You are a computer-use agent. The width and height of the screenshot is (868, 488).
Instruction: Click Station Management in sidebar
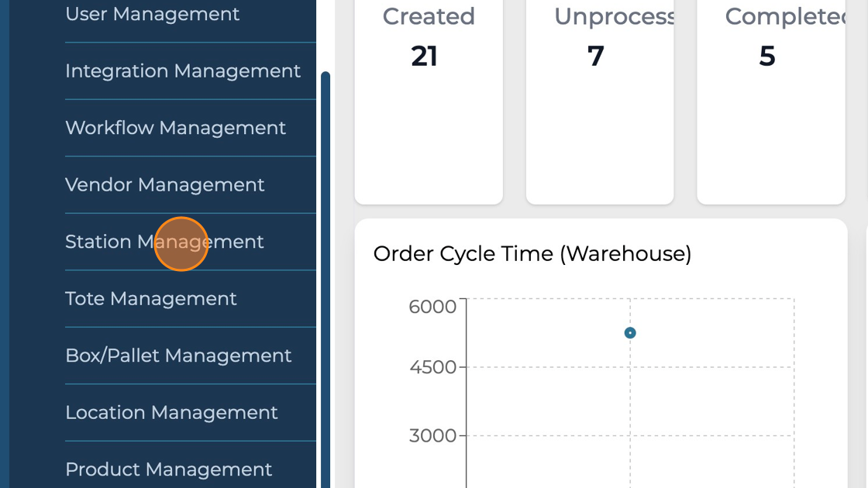point(164,242)
